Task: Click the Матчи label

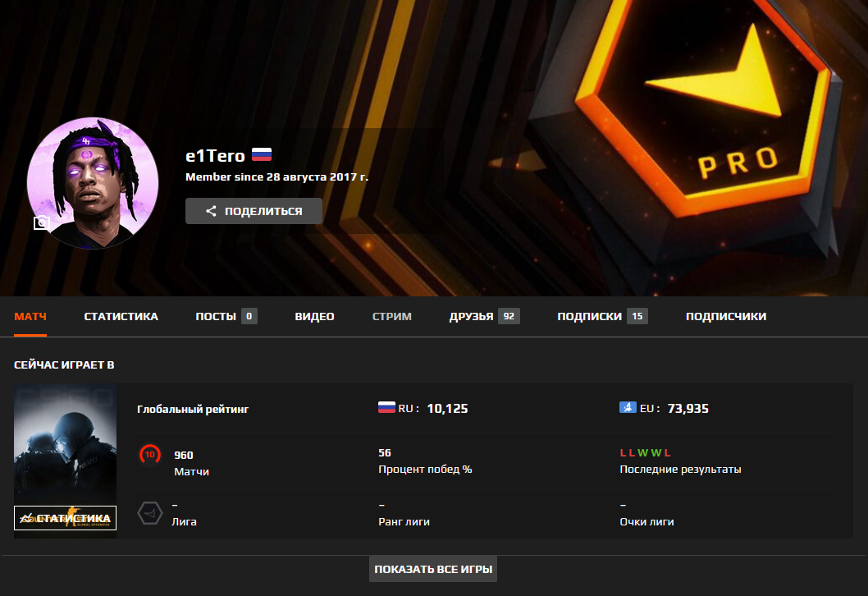Action: pyautogui.click(x=191, y=472)
